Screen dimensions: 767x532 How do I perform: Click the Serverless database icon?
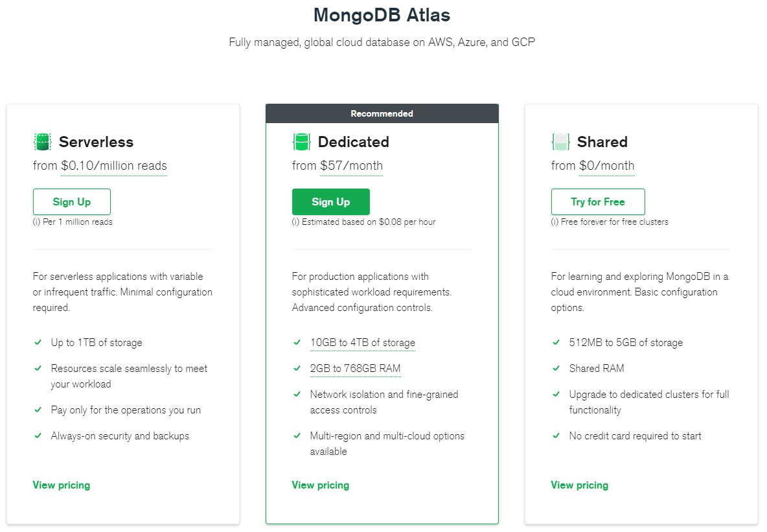pos(41,141)
